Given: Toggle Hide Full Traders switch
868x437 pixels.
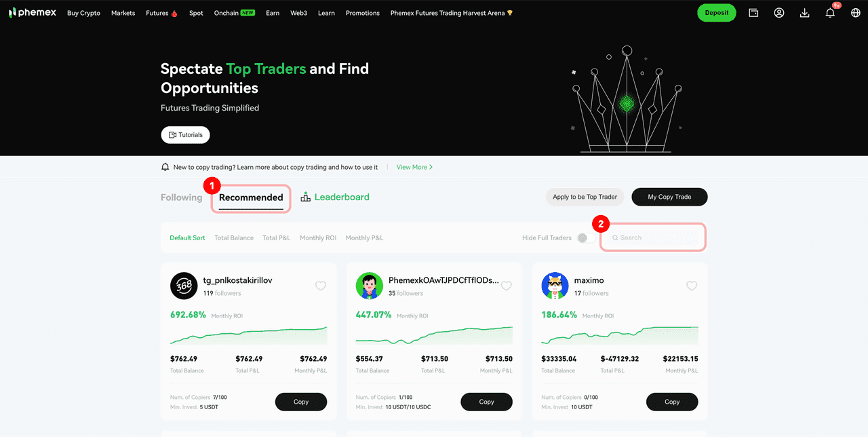Looking at the screenshot, I should (x=586, y=237).
